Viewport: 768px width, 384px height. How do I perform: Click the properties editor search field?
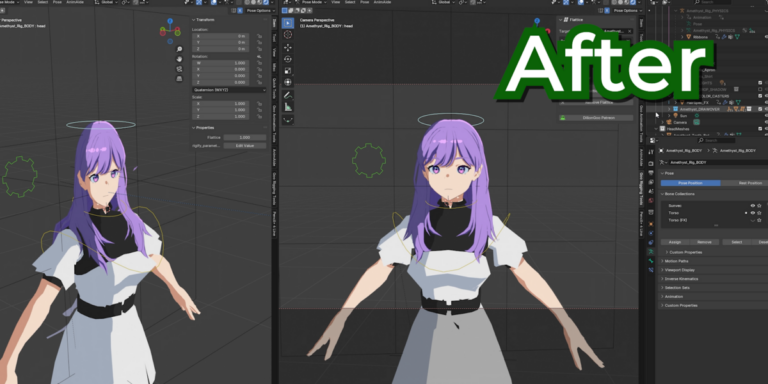tap(717, 141)
